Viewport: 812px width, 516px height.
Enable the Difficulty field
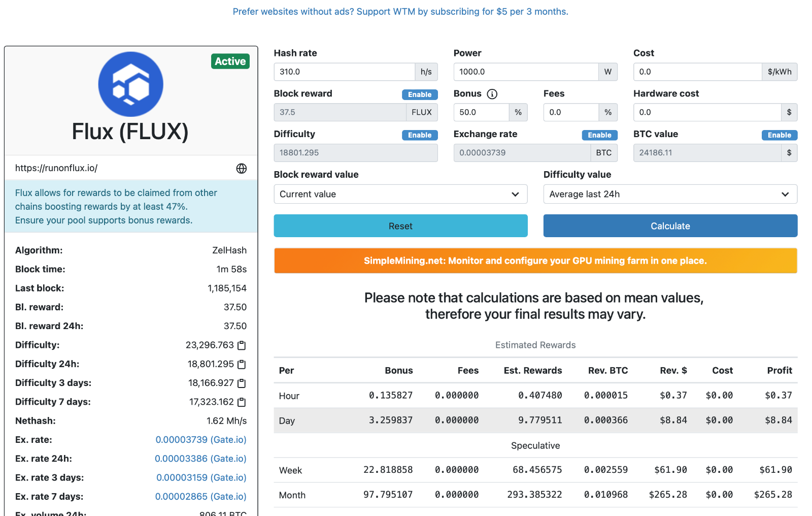420,135
